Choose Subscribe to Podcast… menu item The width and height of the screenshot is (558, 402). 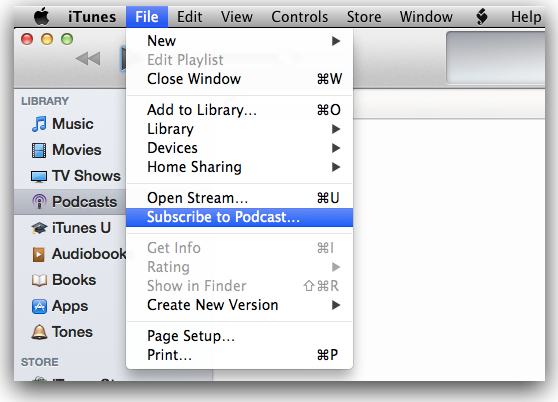239,217
